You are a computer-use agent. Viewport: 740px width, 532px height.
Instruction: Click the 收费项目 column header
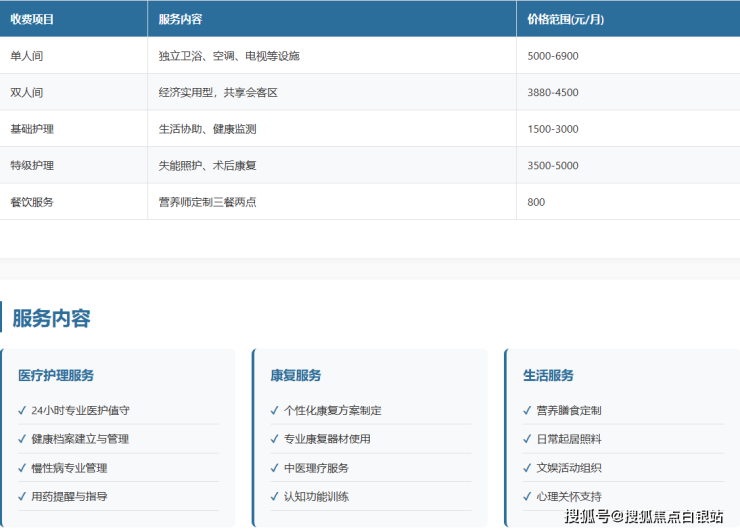(x=32, y=19)
